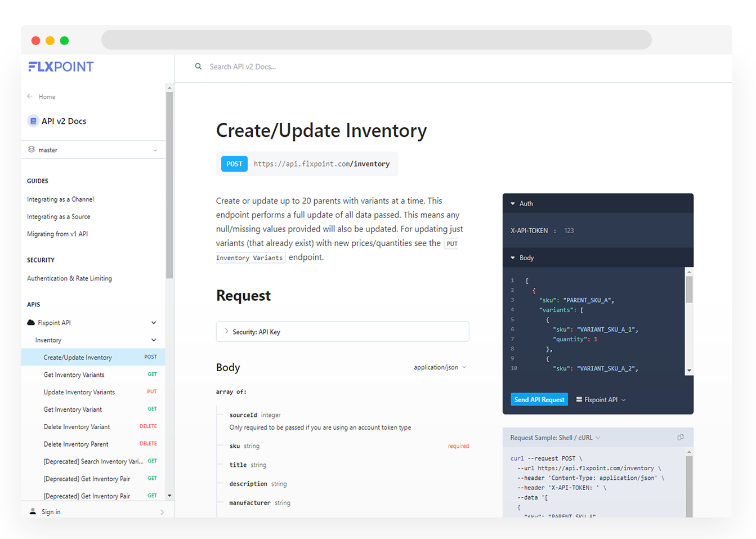The height and width of the screenshot is (539, 756).
Task: Click the sidebar vertical scrollbar thumb
Action: click(x=169, y=185)
